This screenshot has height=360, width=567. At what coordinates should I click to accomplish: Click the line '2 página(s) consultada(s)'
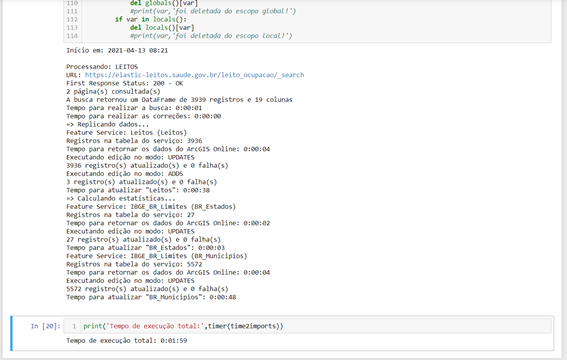coord(113,91)
